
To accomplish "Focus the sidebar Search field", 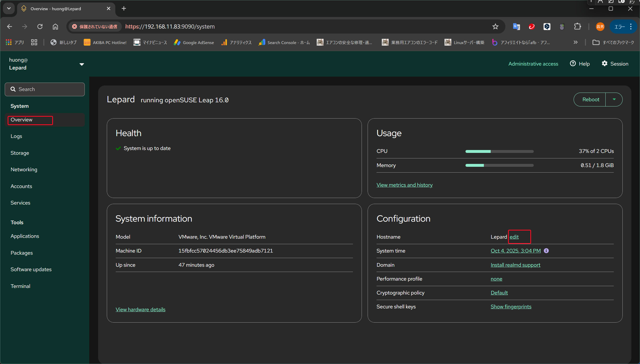I will (45, 89).
